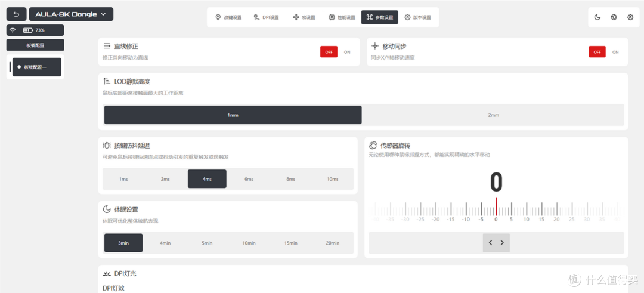Set 移动同步 to OFF
This screenshot has width=644, height=293.
597,52
